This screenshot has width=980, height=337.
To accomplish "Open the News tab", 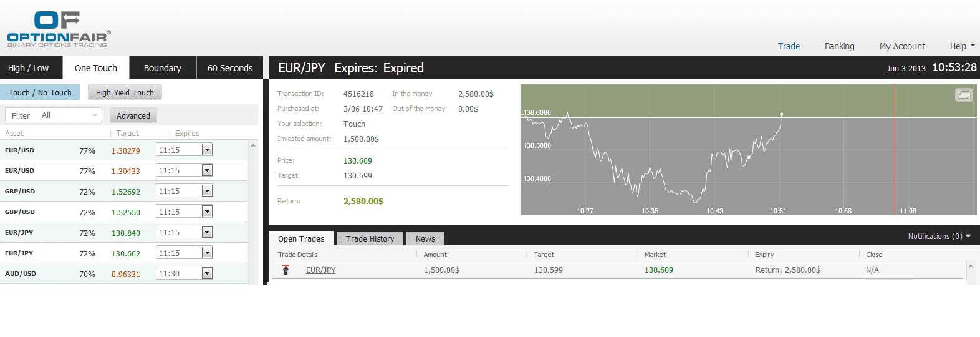I will pyautogui.click(x=425, y=238).
